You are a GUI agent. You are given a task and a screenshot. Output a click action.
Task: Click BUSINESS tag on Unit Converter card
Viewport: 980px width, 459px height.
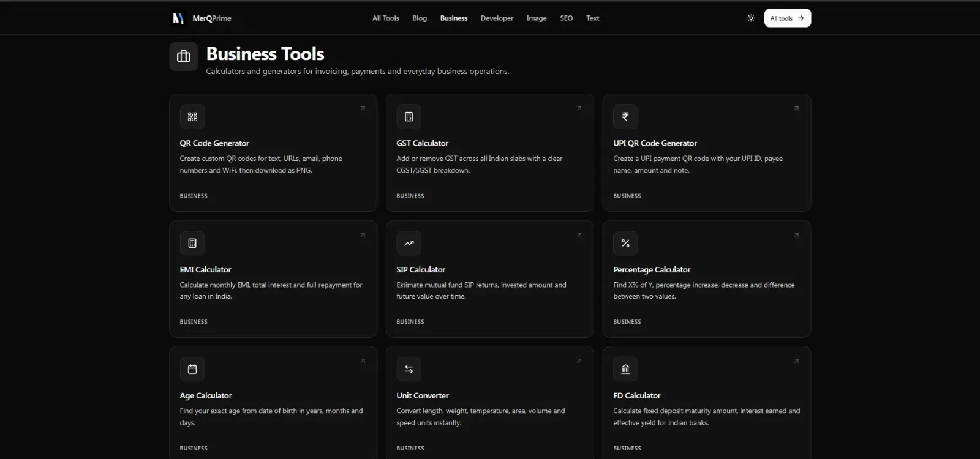410,448
